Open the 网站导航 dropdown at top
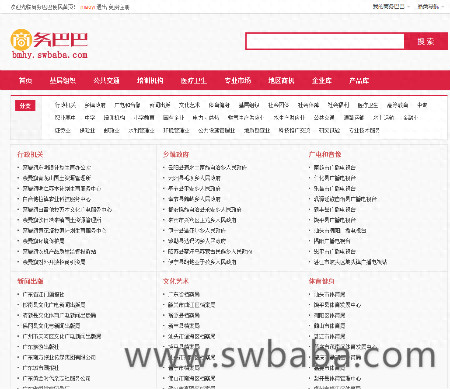 point(431,6)
